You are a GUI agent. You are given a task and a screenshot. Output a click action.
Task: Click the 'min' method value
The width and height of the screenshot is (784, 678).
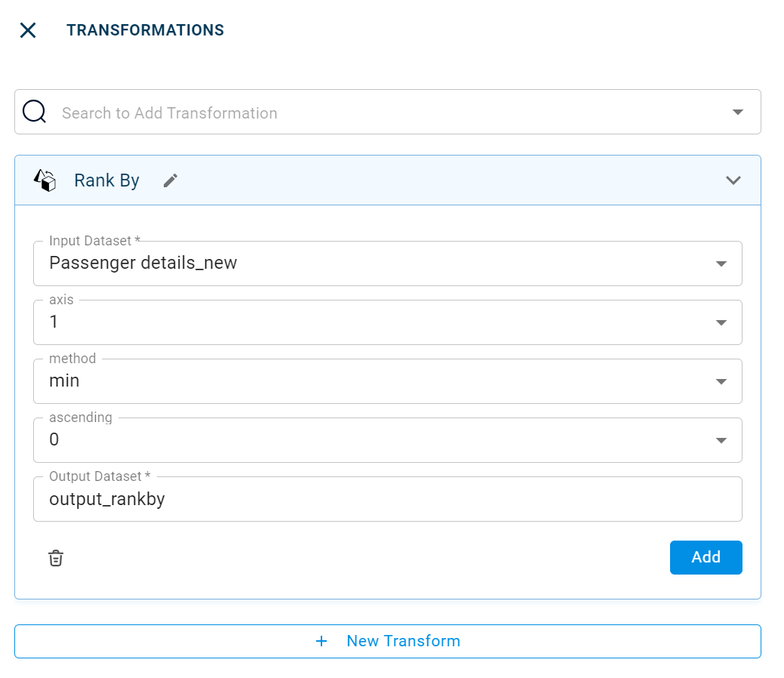point(64,381)
